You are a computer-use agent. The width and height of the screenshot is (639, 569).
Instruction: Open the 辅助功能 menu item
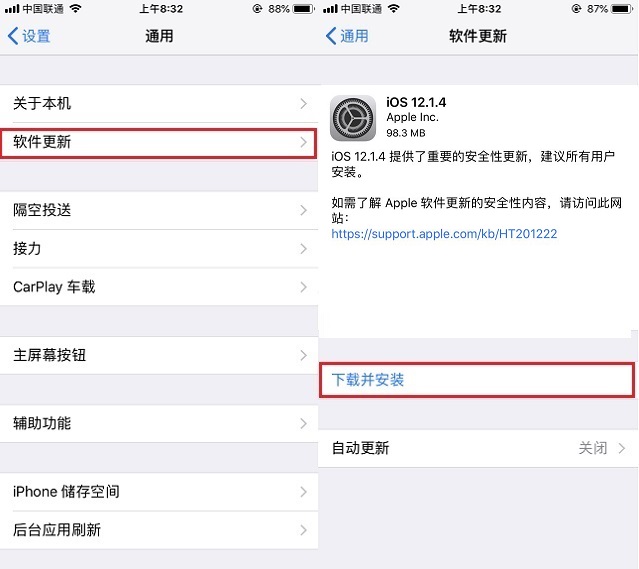point(159,423)
